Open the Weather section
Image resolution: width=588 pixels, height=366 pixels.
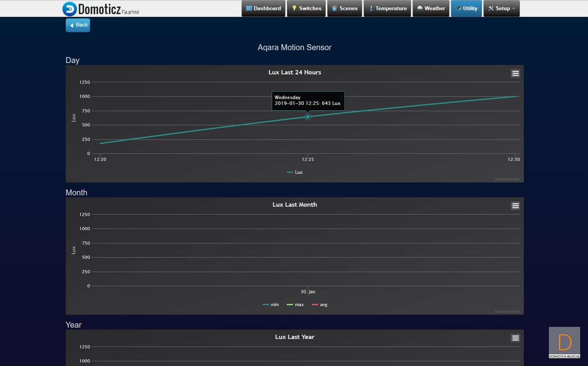[431, 9]
